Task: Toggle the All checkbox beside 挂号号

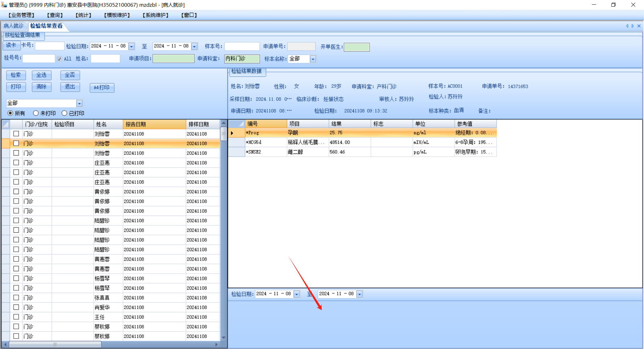Action: (x=59, y=59)
